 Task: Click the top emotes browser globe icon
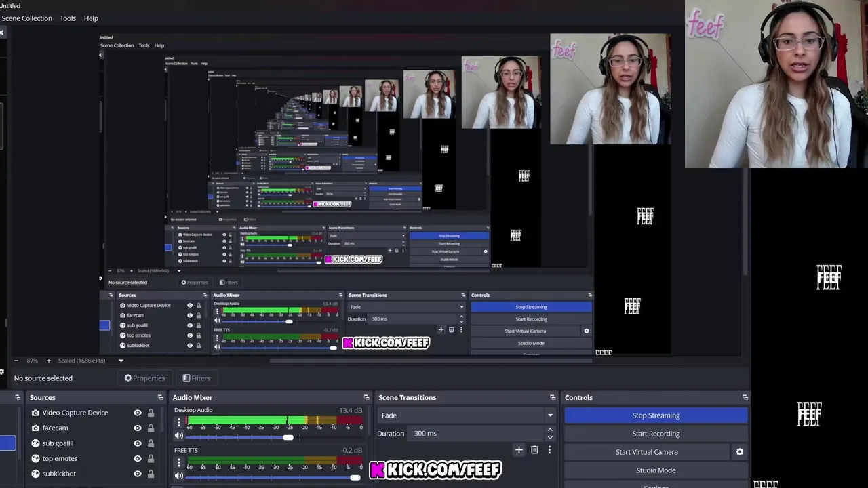click(x=35, y=459)
